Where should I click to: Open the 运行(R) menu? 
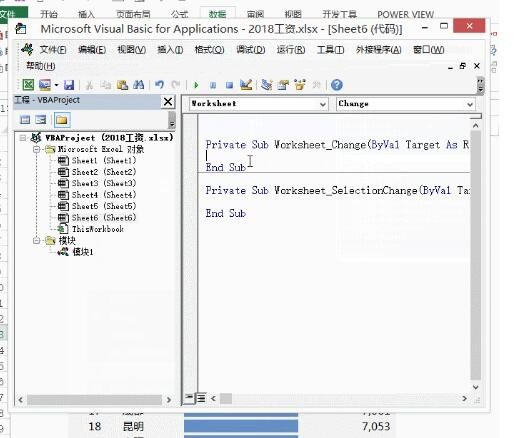tap(291, 50)
